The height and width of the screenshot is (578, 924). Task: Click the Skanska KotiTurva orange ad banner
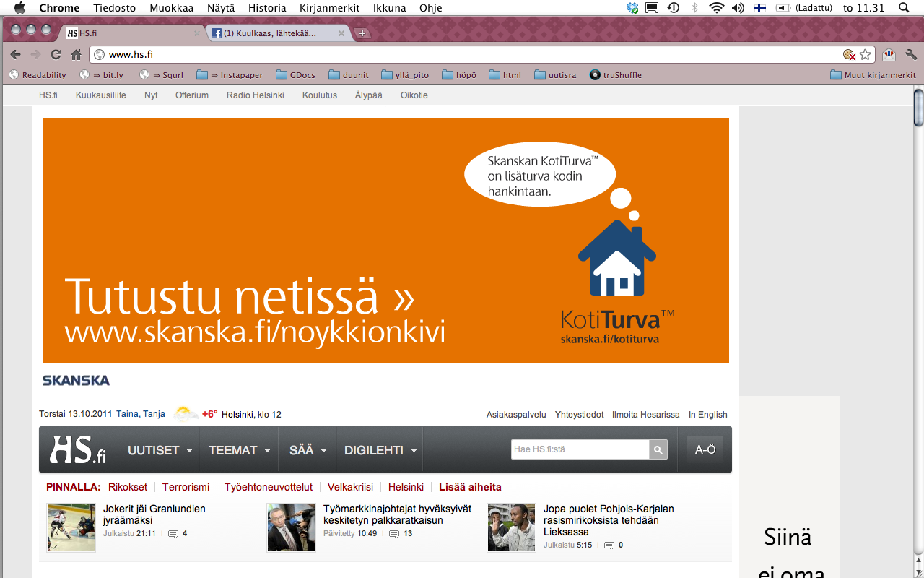point(385,240)
